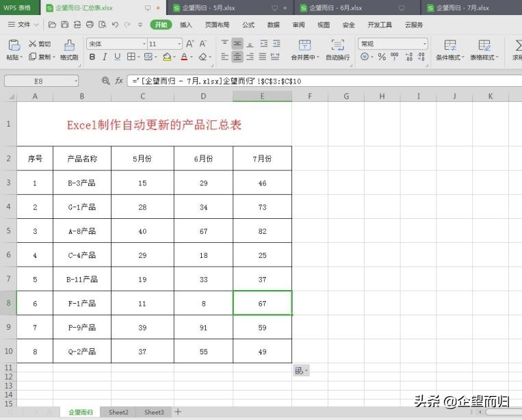The image size is (522, 420).
Task: Click row header 8
Action: click(8, 303)
